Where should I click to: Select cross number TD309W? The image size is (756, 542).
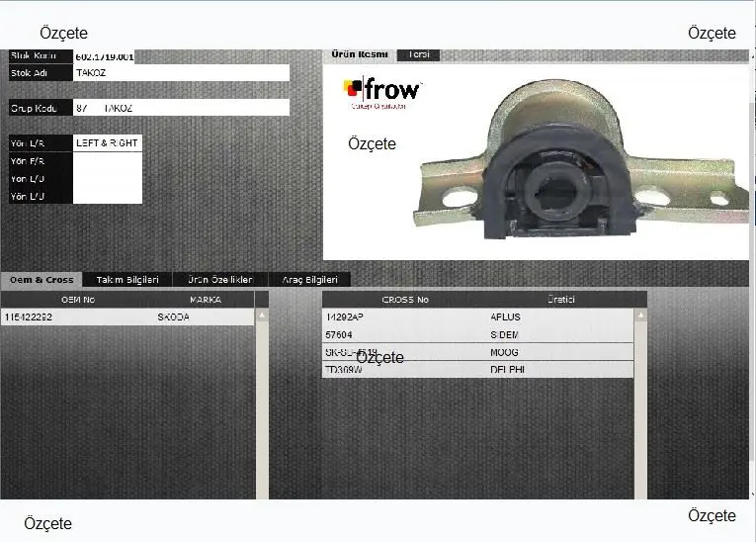tap(344, 370)
